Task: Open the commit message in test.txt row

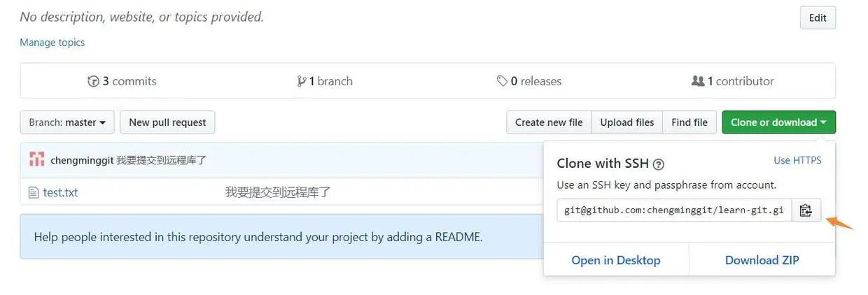Action: coord(278,192)
